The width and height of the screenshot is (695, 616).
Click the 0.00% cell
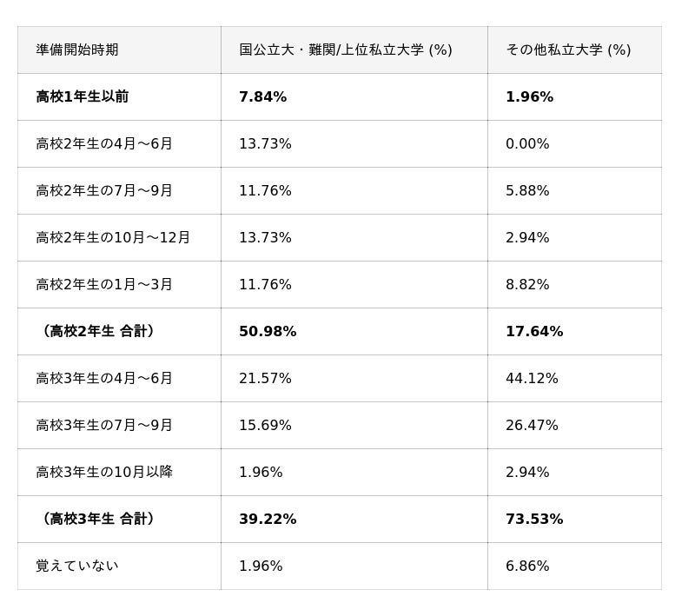coord(527,144)
